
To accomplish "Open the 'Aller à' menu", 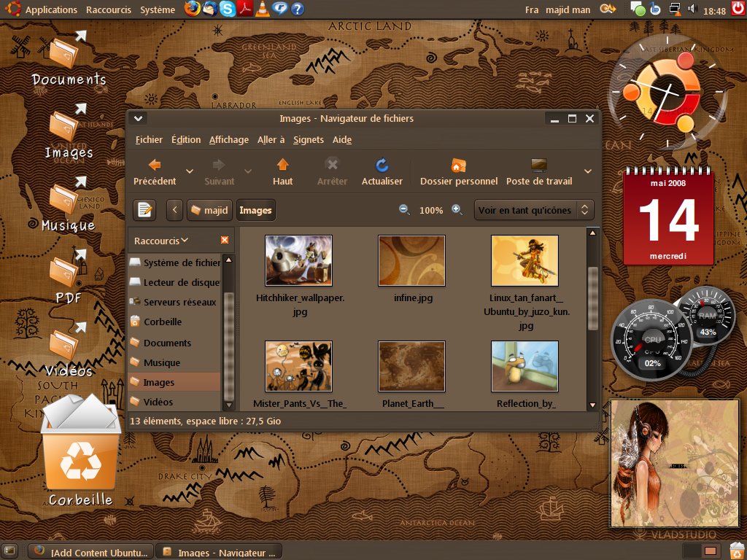I will pos(271,139).
